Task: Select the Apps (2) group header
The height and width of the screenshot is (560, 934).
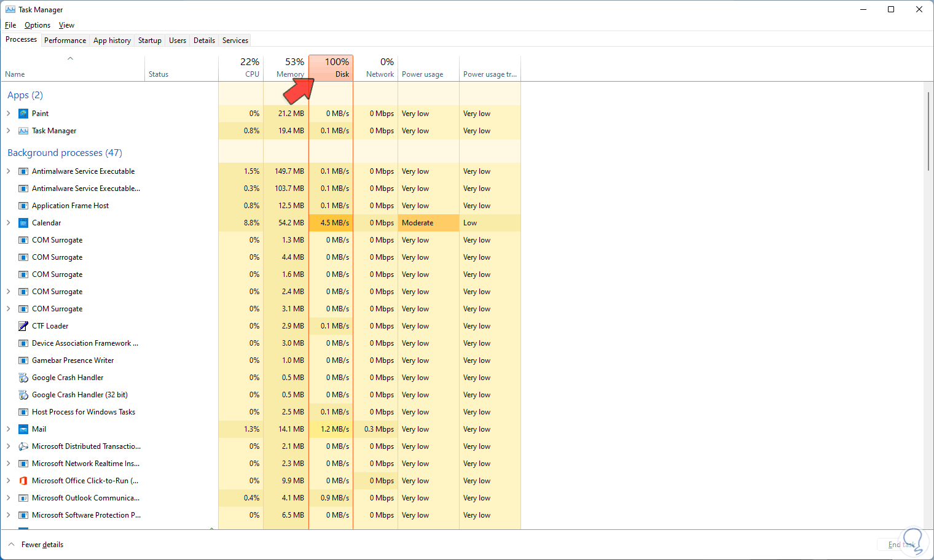Action: (25, 95)
